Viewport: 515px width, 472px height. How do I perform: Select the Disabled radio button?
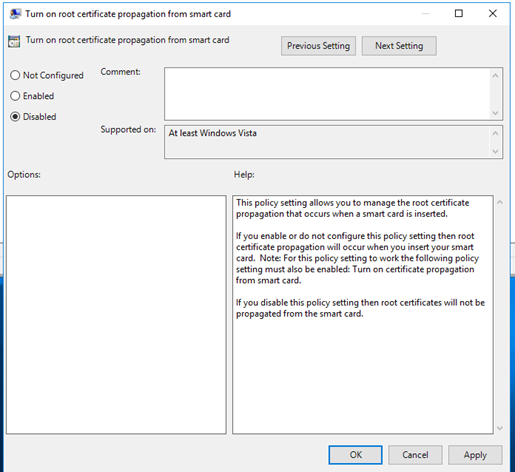[15, 117]
